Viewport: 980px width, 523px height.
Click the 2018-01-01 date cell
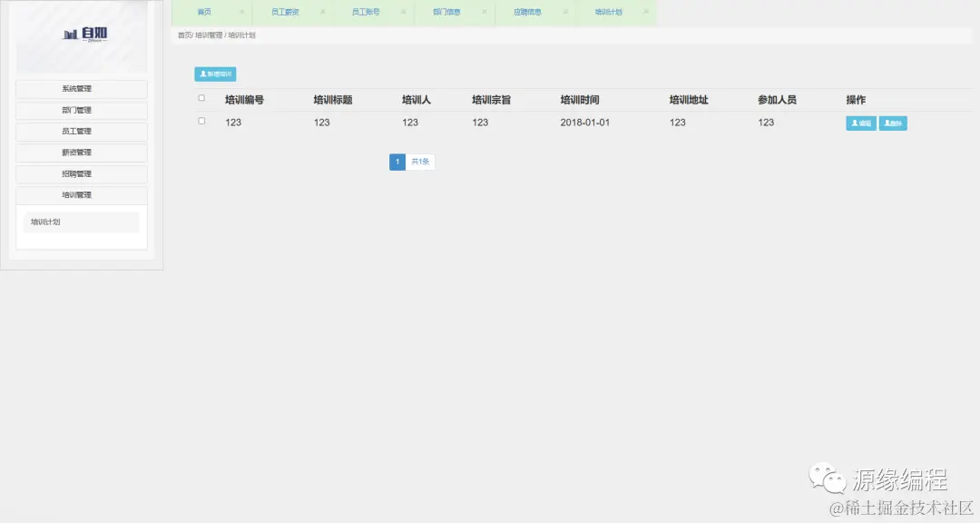(x=585, y=123)
